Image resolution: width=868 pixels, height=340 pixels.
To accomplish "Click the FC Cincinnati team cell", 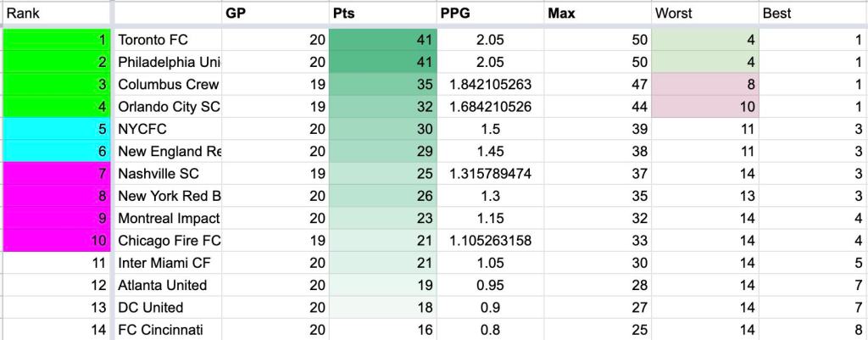I will pos(167,329).
